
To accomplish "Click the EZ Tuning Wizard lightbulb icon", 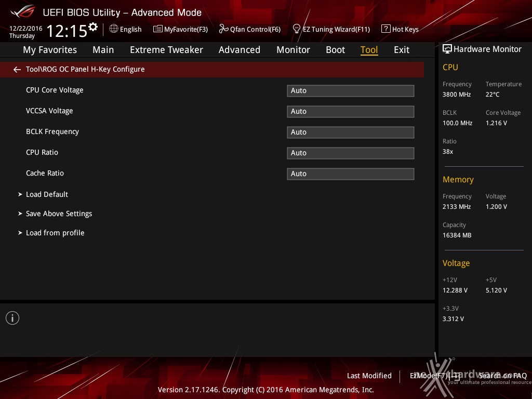I will coord(296,29).
